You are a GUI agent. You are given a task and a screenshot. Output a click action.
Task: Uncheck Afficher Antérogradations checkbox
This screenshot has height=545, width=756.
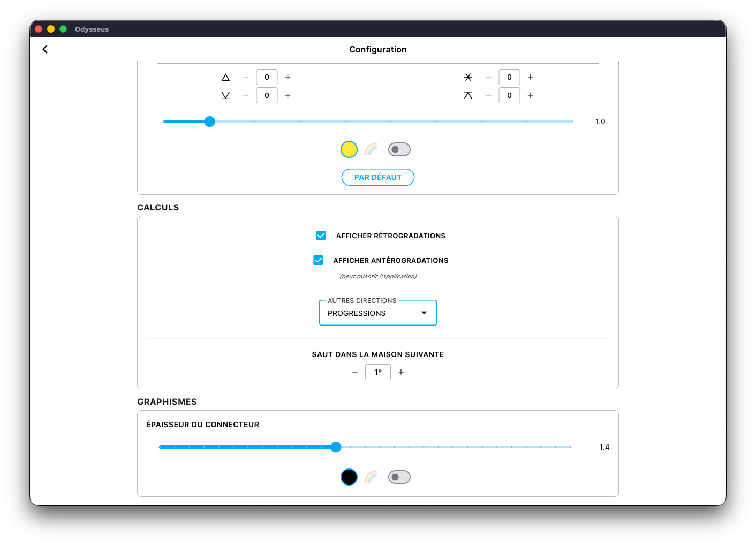coord(319,260)
